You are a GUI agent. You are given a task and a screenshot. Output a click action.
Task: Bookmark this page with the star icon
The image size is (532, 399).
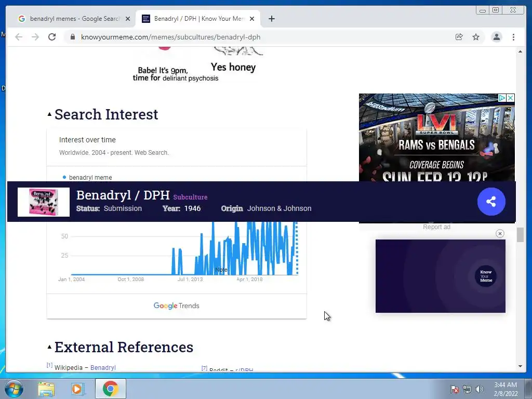point(476,37)
